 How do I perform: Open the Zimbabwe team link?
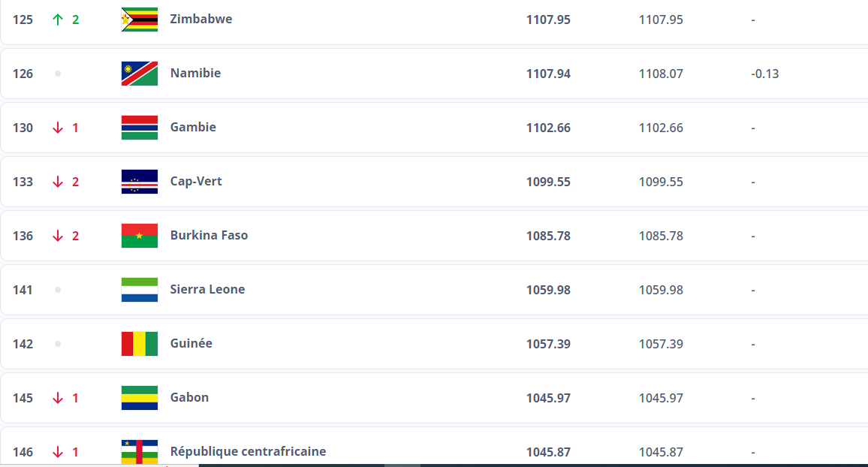tap(201, 20)
